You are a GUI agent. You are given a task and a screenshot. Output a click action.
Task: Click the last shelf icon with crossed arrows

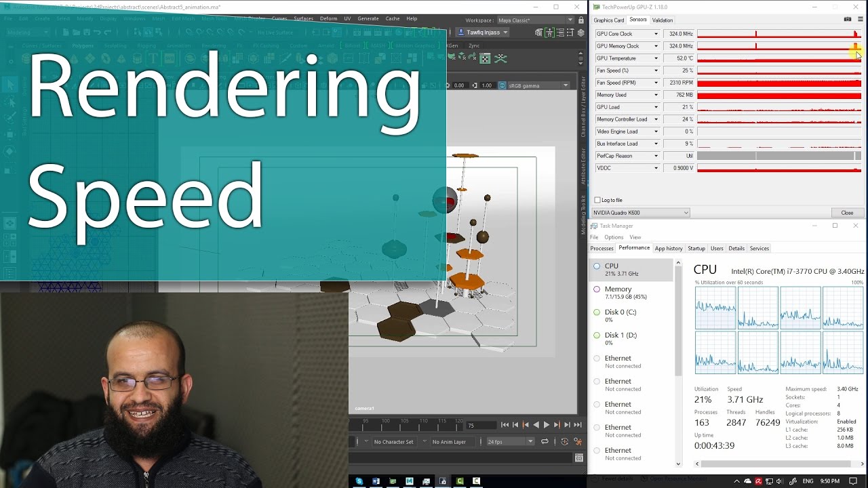pos(500,58)
